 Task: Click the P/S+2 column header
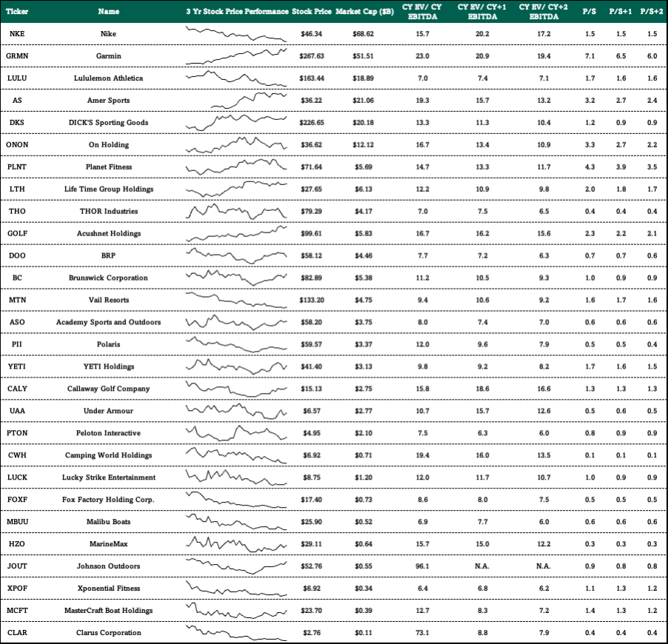pyautogui.click(x=652, y=12)
